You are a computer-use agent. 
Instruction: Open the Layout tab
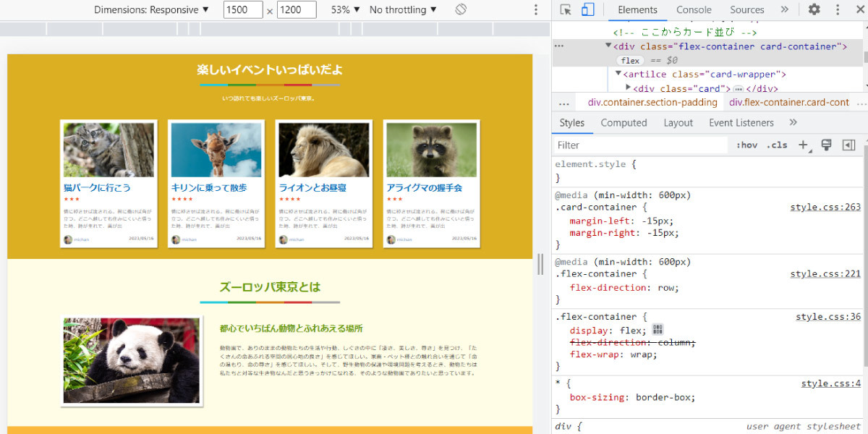(x=678, y=123)
